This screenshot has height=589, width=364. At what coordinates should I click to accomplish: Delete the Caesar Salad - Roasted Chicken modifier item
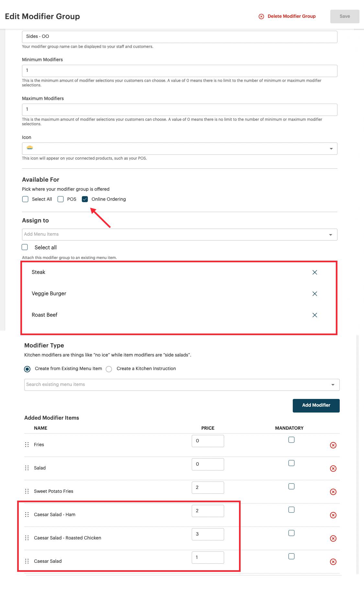coord(333,538)
